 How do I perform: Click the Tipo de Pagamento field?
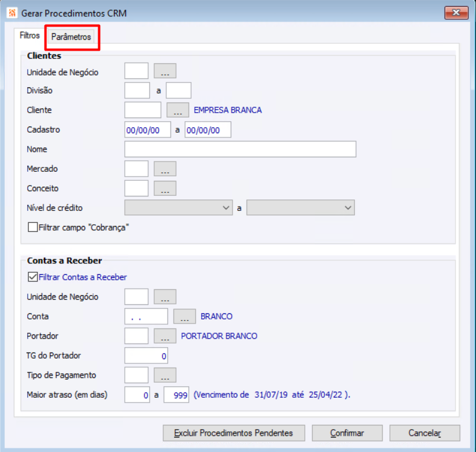pos(136,375)
